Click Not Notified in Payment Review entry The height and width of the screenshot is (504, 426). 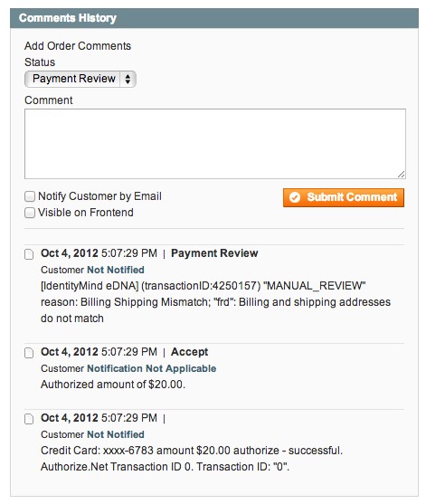pos(116,270)
